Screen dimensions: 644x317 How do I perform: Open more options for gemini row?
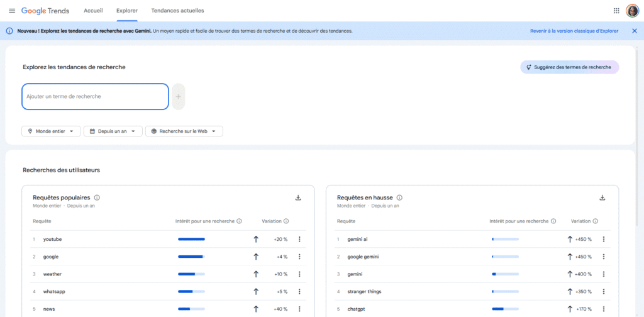pyautogui.click(x=603, y=274)
